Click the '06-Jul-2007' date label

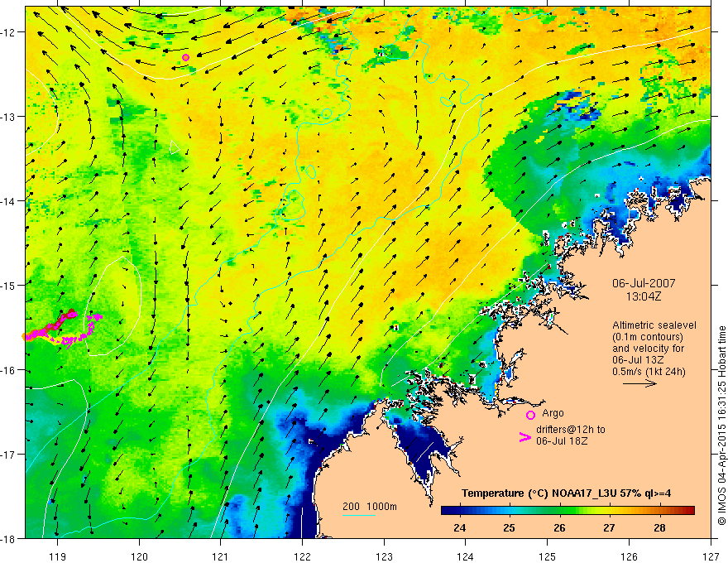[x=644, y=283]
